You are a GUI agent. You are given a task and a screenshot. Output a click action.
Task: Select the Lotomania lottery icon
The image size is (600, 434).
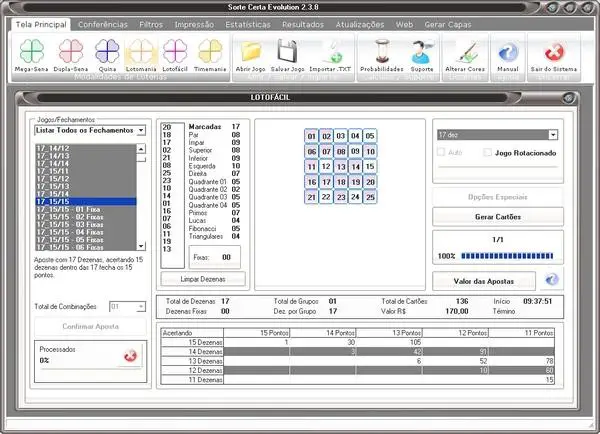(x=141, y=51)
